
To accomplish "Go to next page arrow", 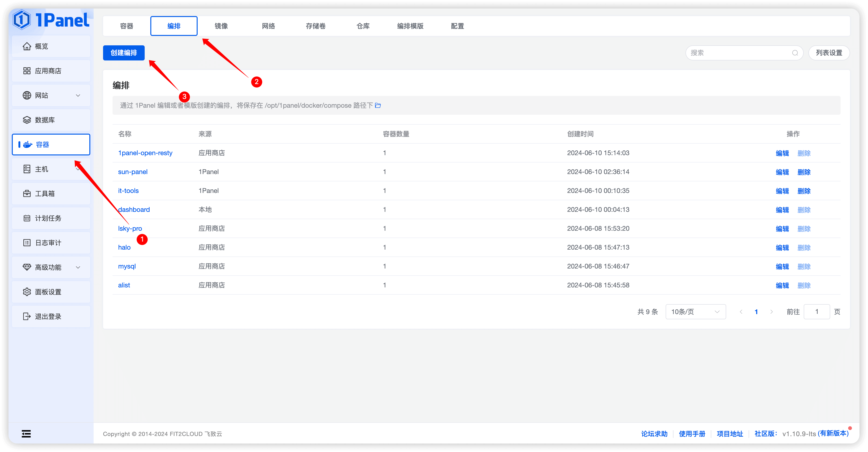I will (x=771, y=312).
